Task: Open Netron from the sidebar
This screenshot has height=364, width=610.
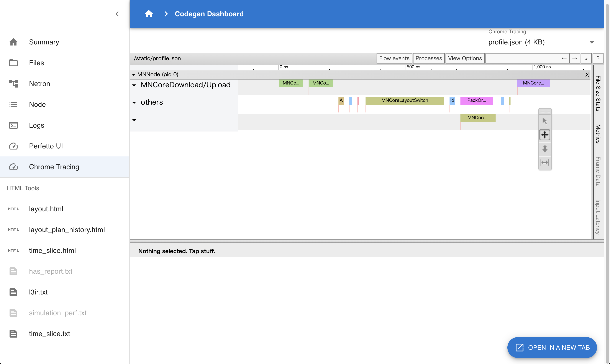Action: [x=39, y=84]
